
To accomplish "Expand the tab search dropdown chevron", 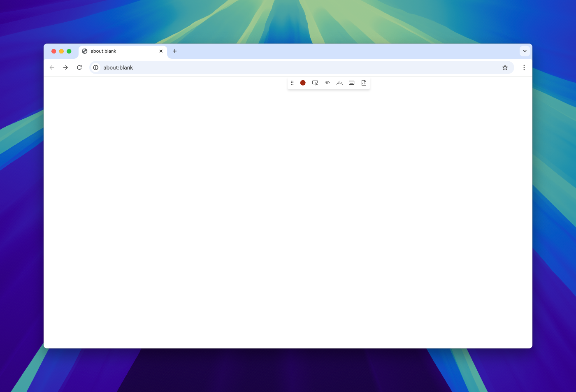I will [525, 51].
